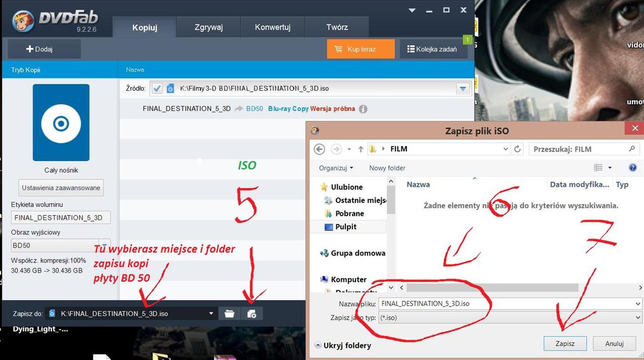Click the Zapisz button

pyautogui.click(x=565, y=343)
